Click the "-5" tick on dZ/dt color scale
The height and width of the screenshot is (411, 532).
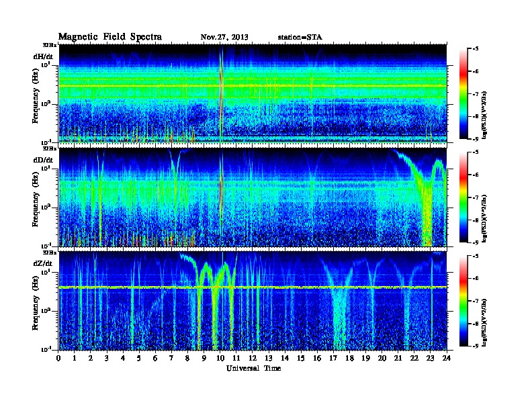[x=476, y=256]
